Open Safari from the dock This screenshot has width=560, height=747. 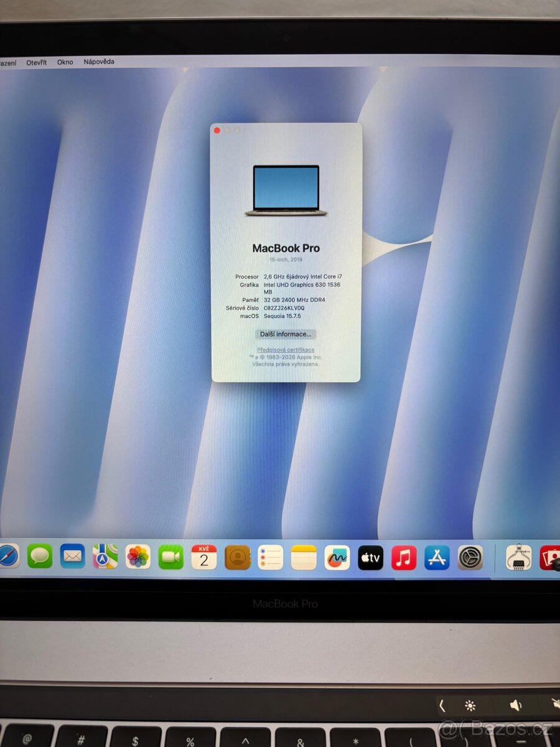point(8,556)
